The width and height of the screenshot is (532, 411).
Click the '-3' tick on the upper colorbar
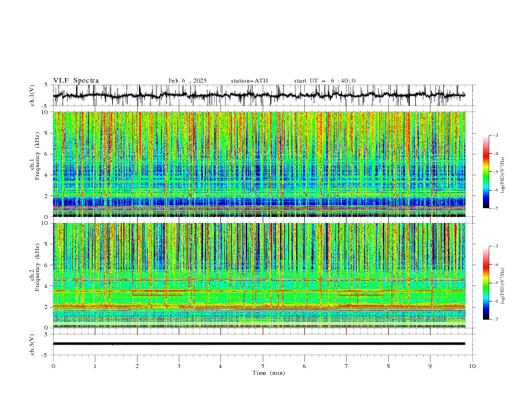tap(496, 135)
